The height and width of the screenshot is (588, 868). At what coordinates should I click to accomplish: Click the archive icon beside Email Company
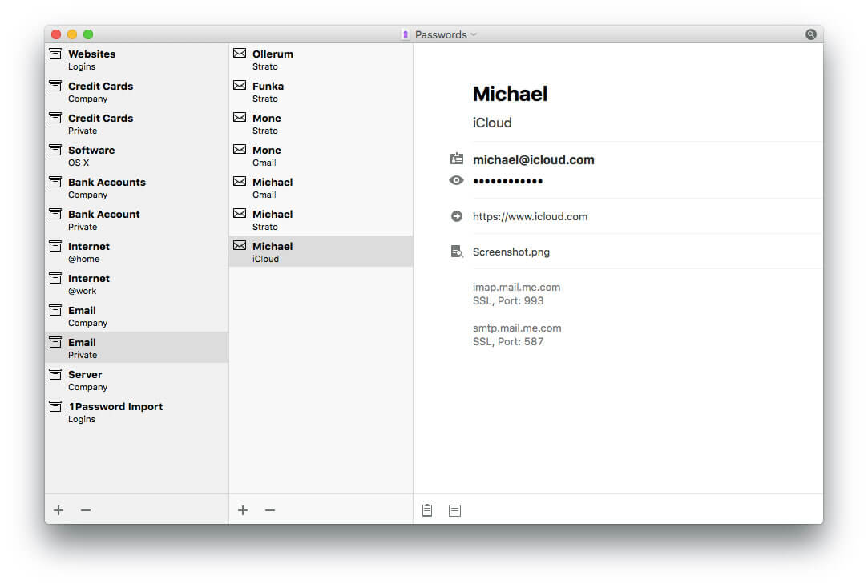55,310
